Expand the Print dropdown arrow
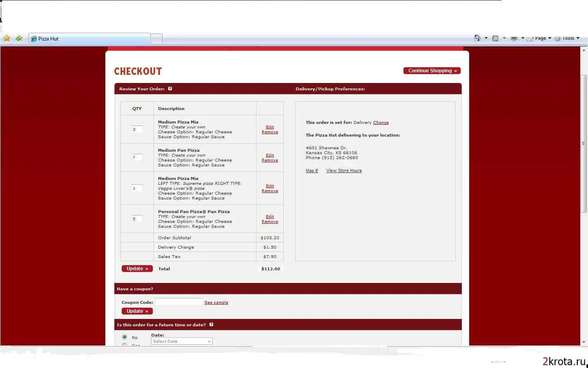The width and height of the screenshot is (588, 368). point(523,38)
